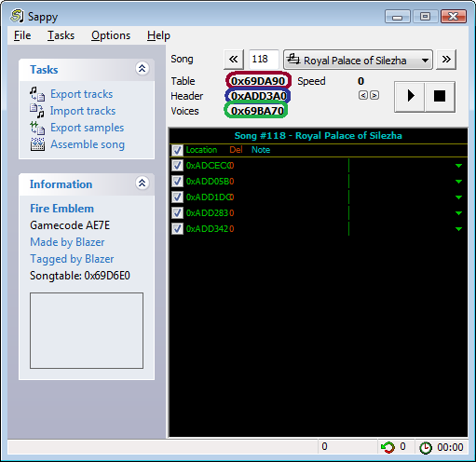
Task: Open the Options menu
Action: [111, 35]
